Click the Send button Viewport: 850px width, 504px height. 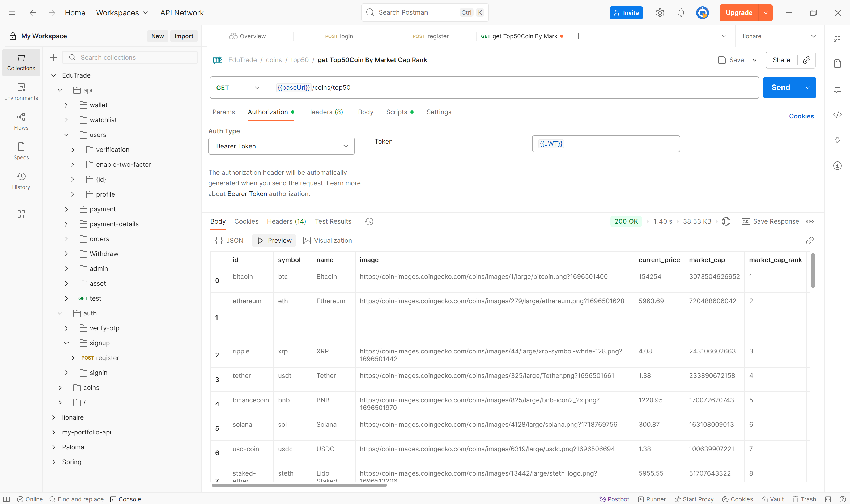tap(780, 88)
